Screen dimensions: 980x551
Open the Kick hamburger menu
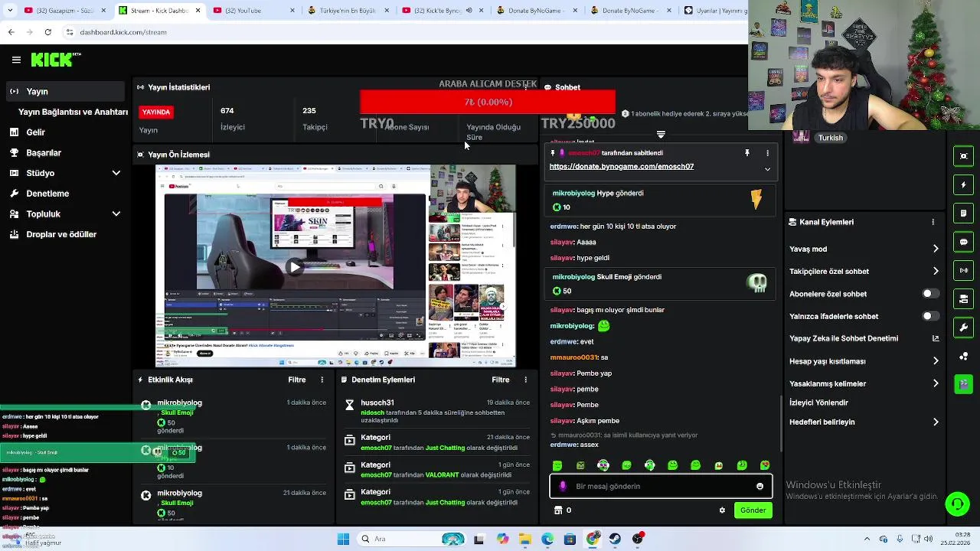(16, 60)
